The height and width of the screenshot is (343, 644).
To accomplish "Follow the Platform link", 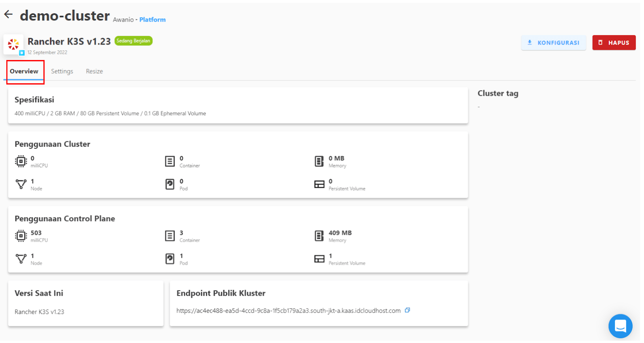I will click(152, 20).
